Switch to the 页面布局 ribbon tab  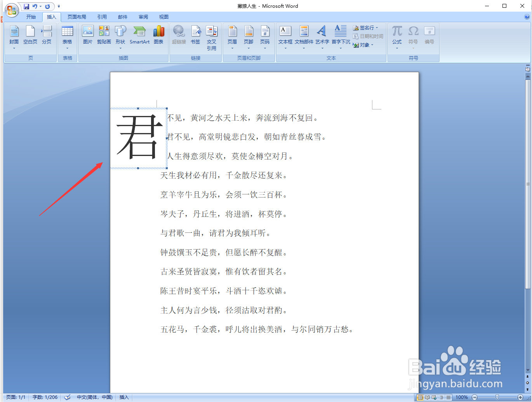point(76,17)
